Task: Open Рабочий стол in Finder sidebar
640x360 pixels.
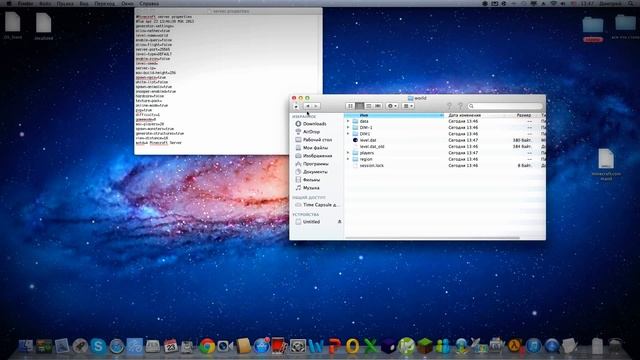Action: coord(317,140)
